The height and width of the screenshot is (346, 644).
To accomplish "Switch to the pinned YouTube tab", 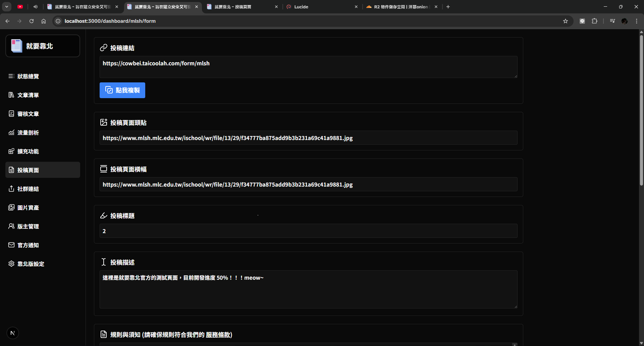I will point(20,7).
